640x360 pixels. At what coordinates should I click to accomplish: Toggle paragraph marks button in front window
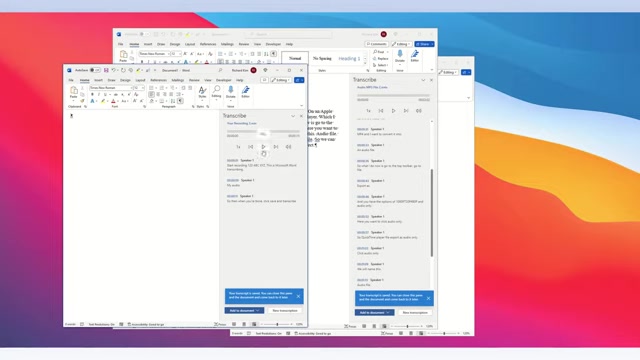click(180, 101)
